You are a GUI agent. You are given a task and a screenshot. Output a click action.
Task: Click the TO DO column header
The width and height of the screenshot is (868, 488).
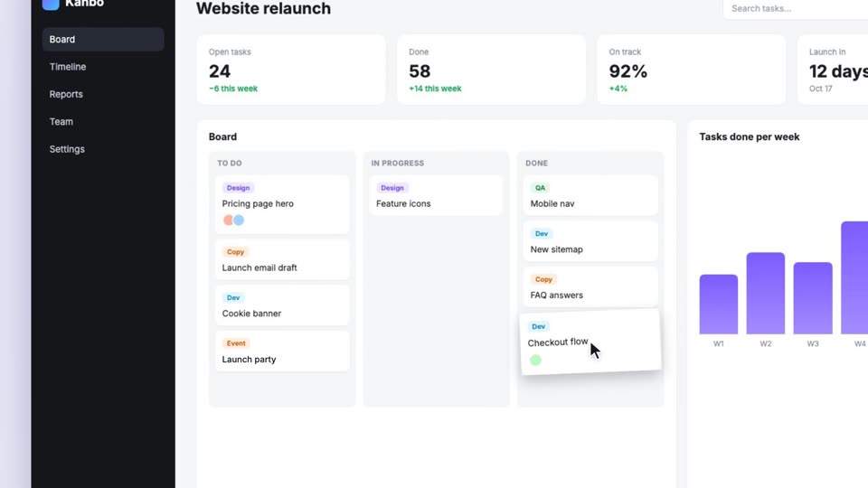point(229,164)
